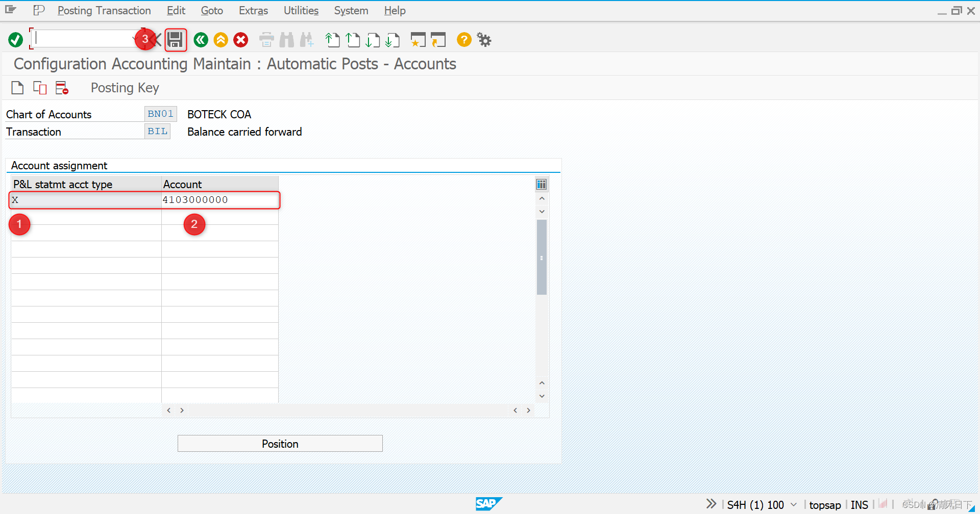Open Help via yellow question mark icon
The image size is (980, 514).
[464, 40]
